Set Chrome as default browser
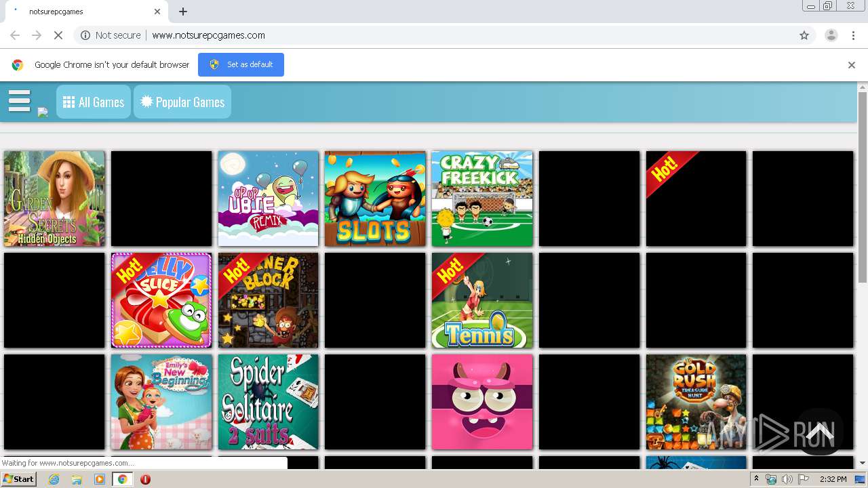The image size is (868, 488). click(241, 64)
